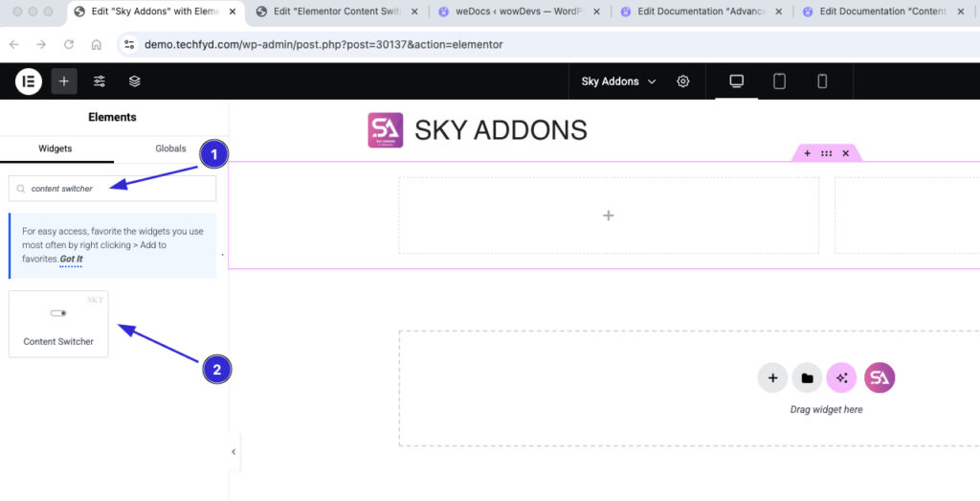Select the Globals tab
The image size is (980, 501).
(x=170, y=148)
